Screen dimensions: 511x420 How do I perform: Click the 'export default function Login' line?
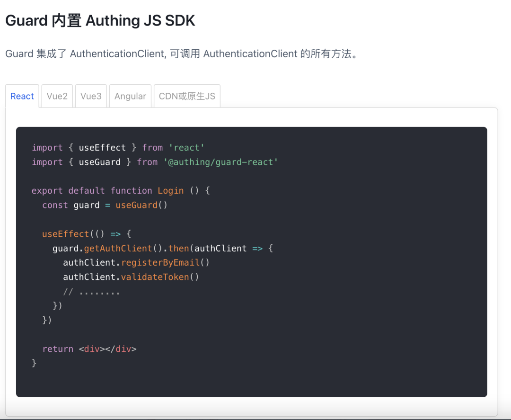pyautogui.click(x=121, y=191)
